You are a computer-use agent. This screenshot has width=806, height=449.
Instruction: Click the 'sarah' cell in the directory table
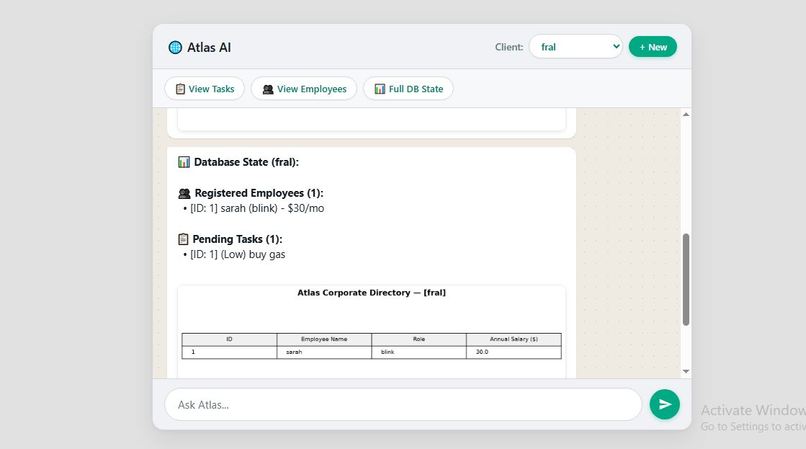324,352
